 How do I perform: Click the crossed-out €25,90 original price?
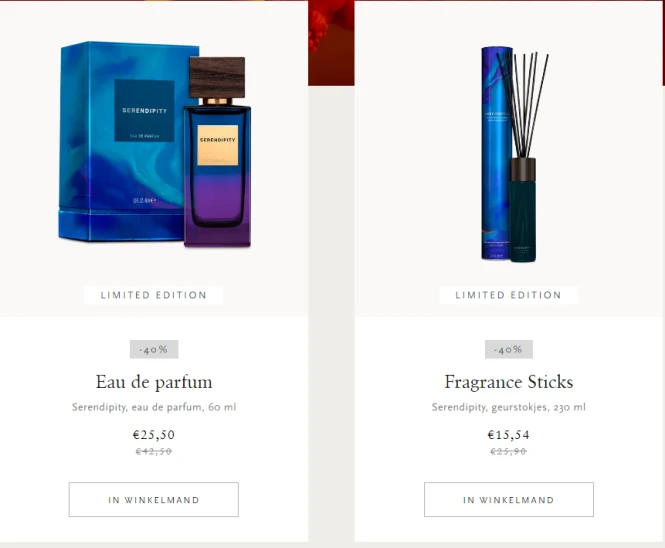tap(509, 451)
